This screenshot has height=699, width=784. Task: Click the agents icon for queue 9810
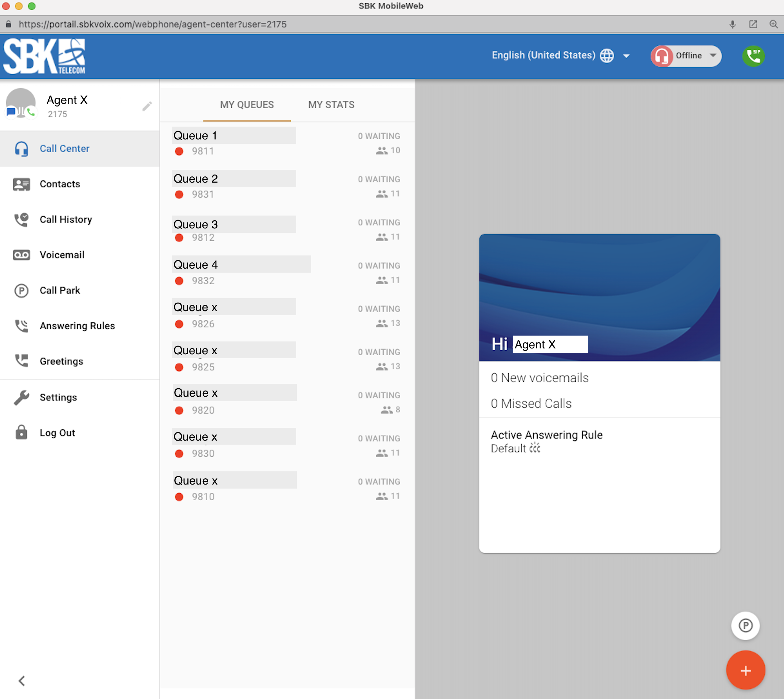click(x=381, y=496)
